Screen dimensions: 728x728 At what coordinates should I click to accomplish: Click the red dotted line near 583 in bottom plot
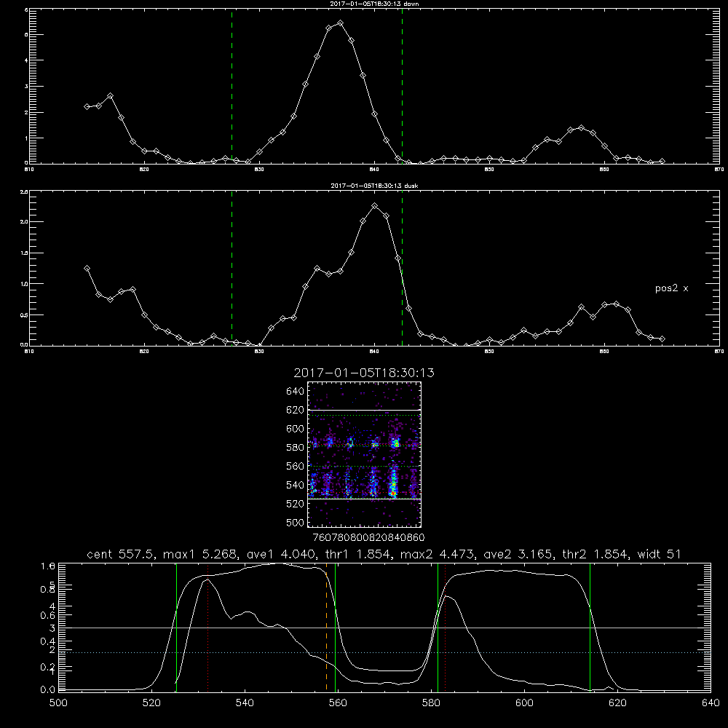(x=446, y=627)
